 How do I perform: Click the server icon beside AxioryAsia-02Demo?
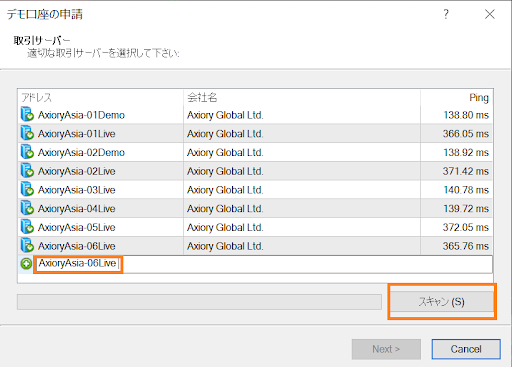point(27,152)
